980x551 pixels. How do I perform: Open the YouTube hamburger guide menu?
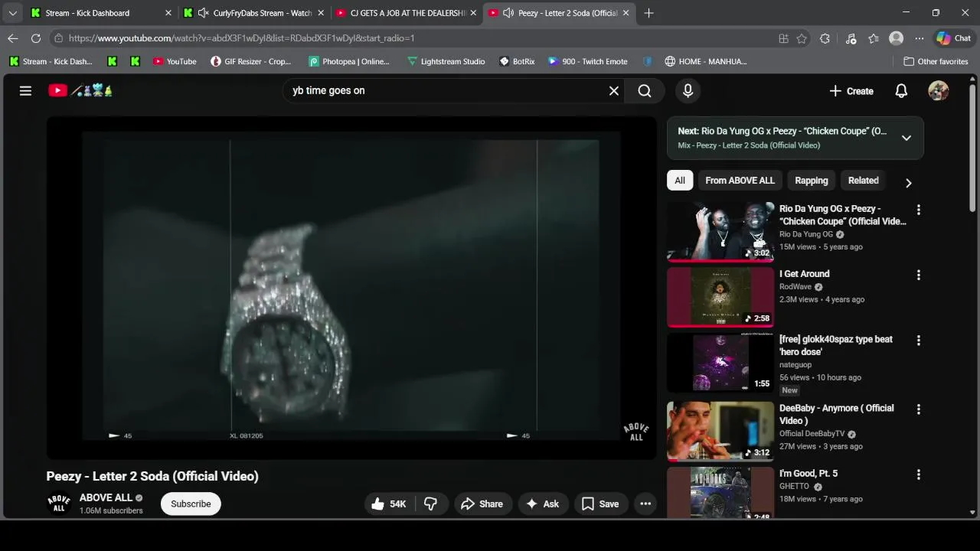click(x=25, y=90)
